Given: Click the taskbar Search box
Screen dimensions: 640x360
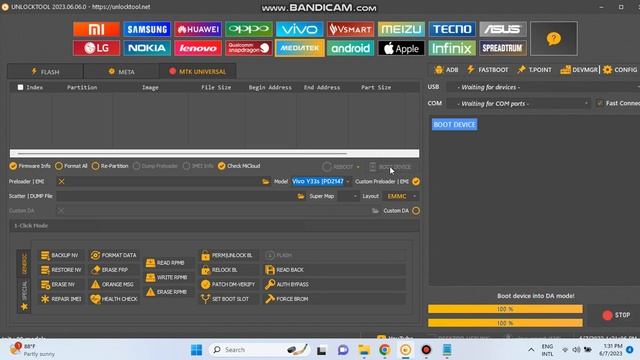Looking at the screenshot, I should 259,350.
